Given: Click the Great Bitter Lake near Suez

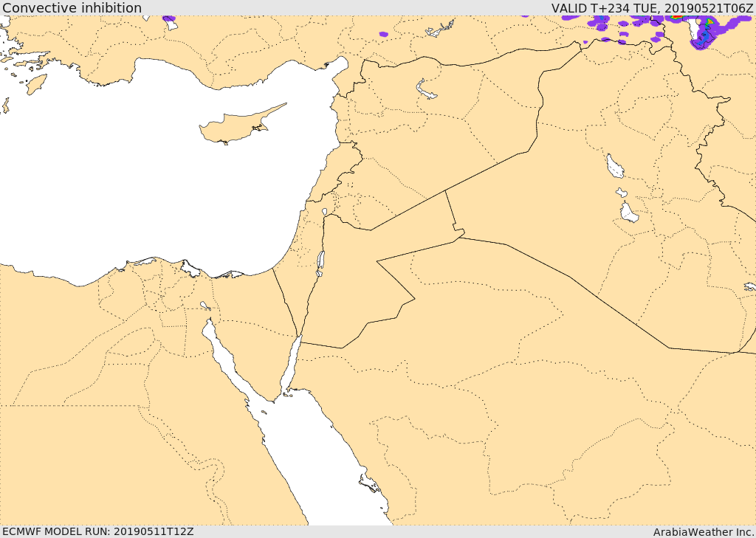Looking at the screenshot, I should (205, 305).
